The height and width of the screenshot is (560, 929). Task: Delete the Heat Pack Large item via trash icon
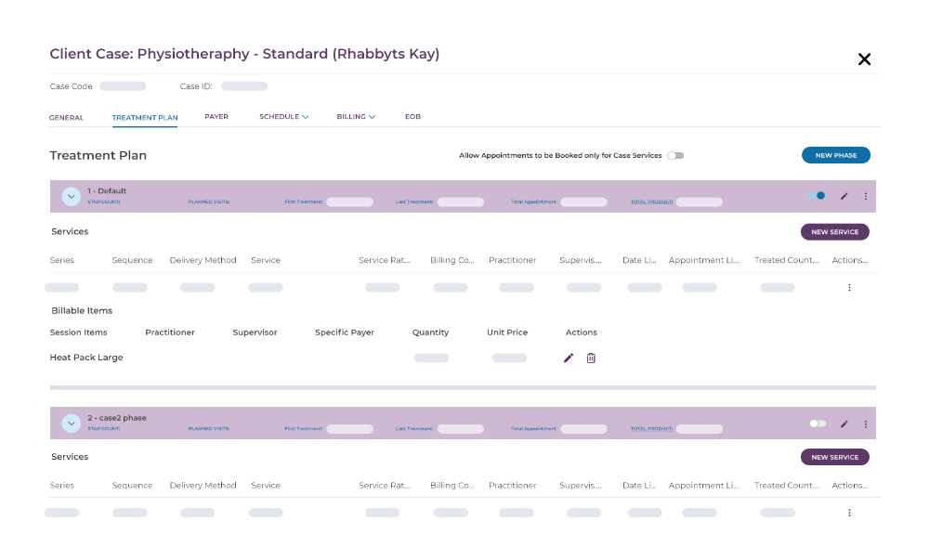(x=592, y=358)
